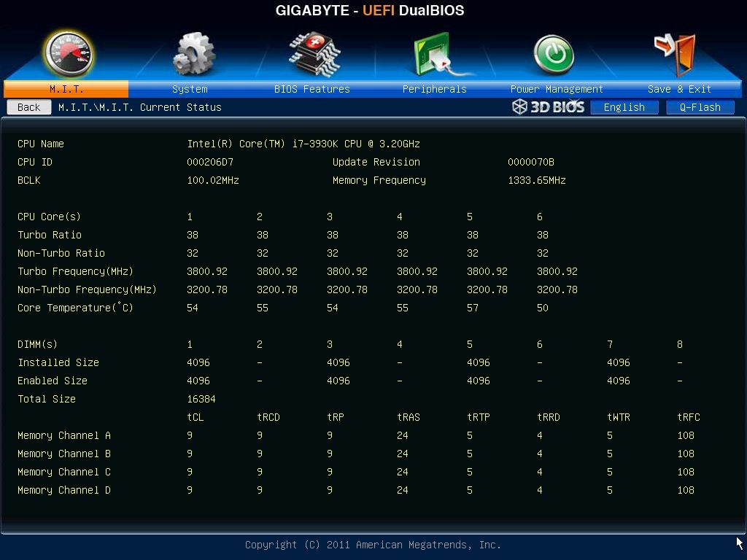This screenshot has height=560, width=747.
Task: Click the tWTR column header
Action: (619, 417)
